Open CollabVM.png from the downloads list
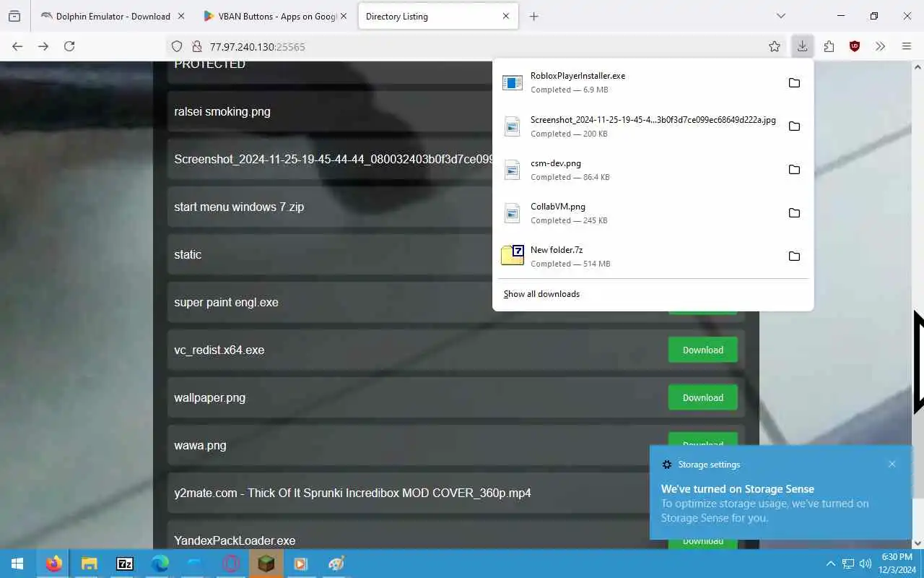The height and width of the screenshot is (578, 924). pyautogui.click(x=639, y=212)
